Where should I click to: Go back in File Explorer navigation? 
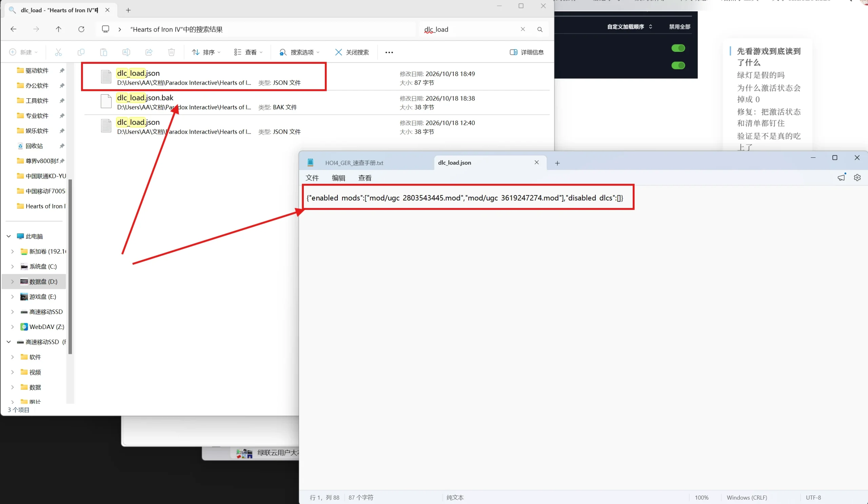pos(14,29)
